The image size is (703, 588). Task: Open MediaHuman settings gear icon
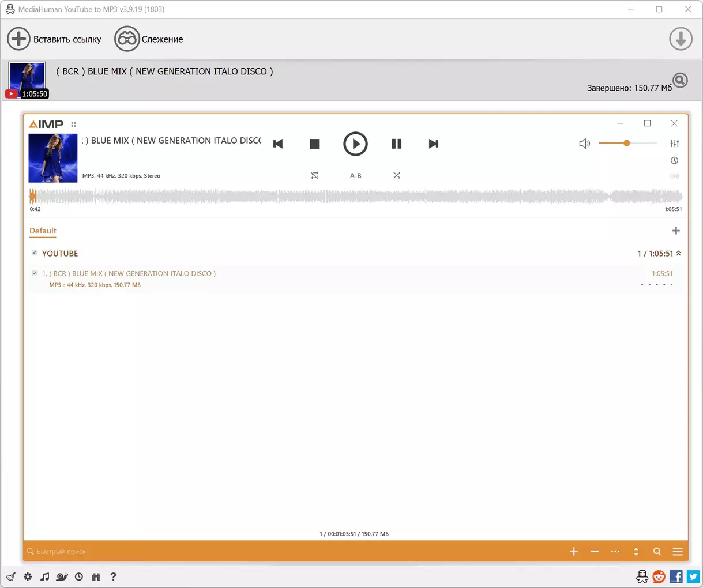click(28, 576)
